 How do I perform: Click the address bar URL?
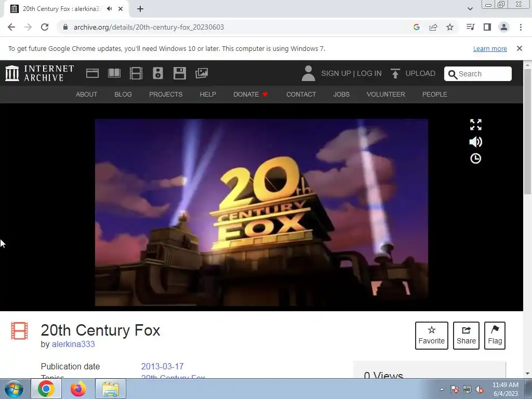pos(149,27)
